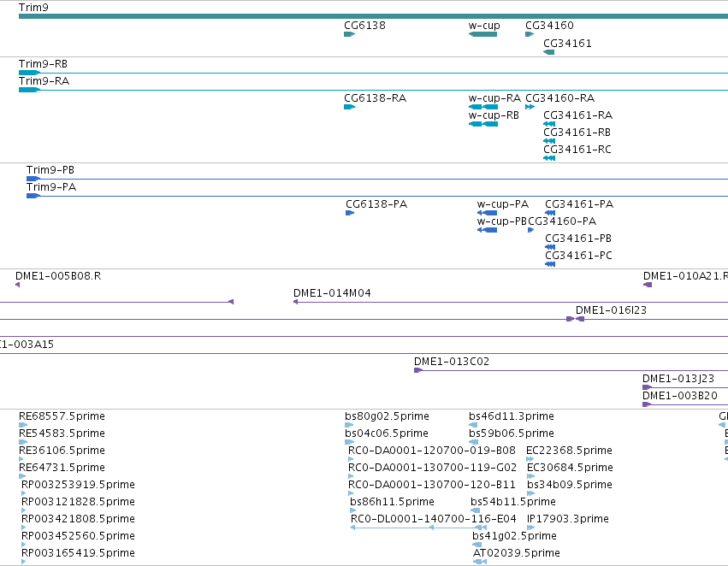The image size is (728, 566).
Task: Click the CG6138 gene glyph
Action: [350, 34]
